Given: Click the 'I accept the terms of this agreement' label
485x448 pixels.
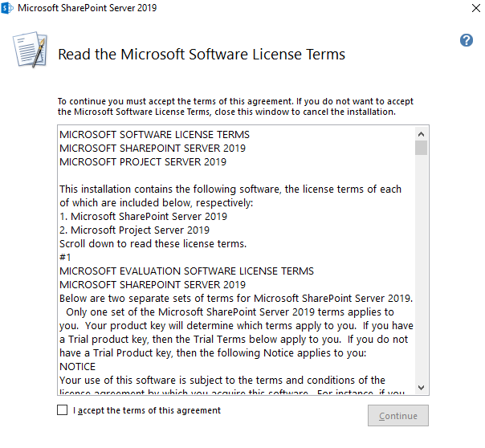Looking at the screenshot, I should click(x=146, y=410).
